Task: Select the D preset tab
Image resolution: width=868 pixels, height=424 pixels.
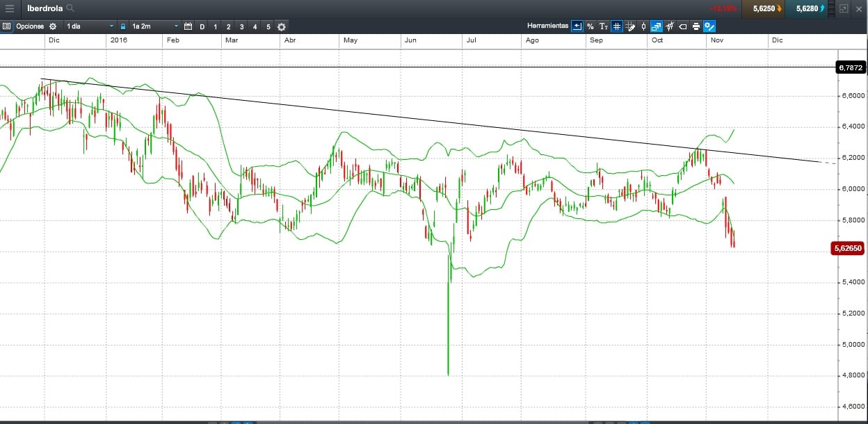Action: [x=202, y=26]
